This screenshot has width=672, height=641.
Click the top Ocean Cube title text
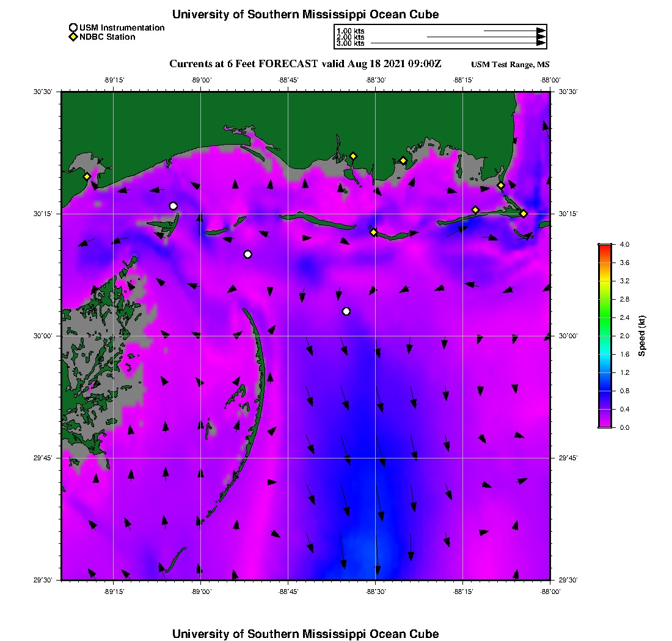pyautogui.click(x=305, y=14)
